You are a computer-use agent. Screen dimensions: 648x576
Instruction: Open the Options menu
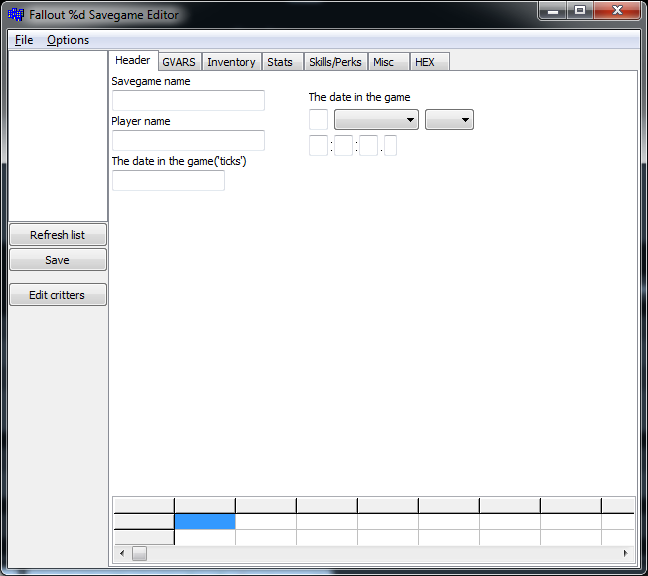click(x=68, y=40)
